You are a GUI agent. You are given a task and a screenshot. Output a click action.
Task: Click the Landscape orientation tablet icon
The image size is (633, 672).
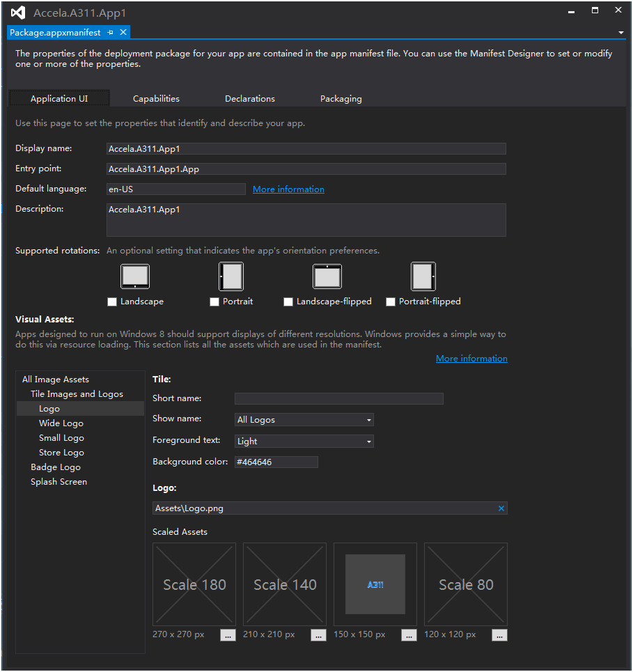point(134,276)
